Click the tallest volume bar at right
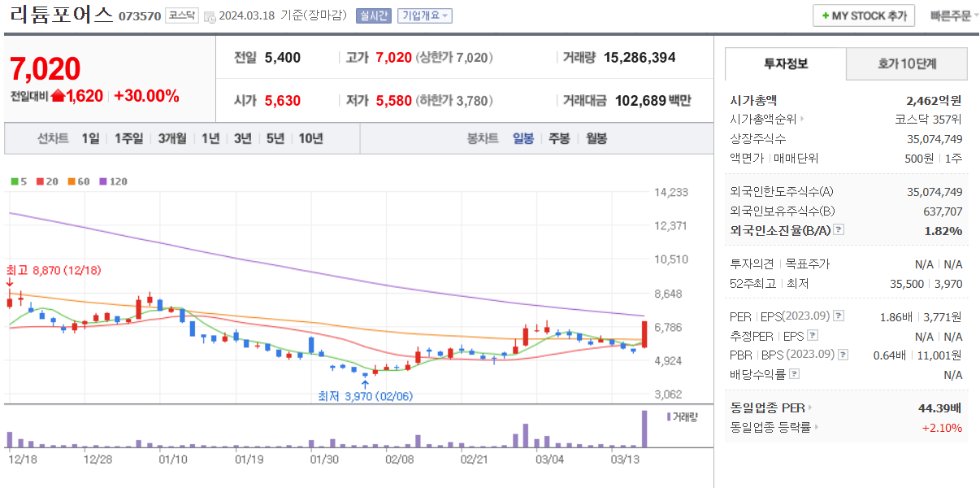 pyautogui.click(x=644, y=429)
